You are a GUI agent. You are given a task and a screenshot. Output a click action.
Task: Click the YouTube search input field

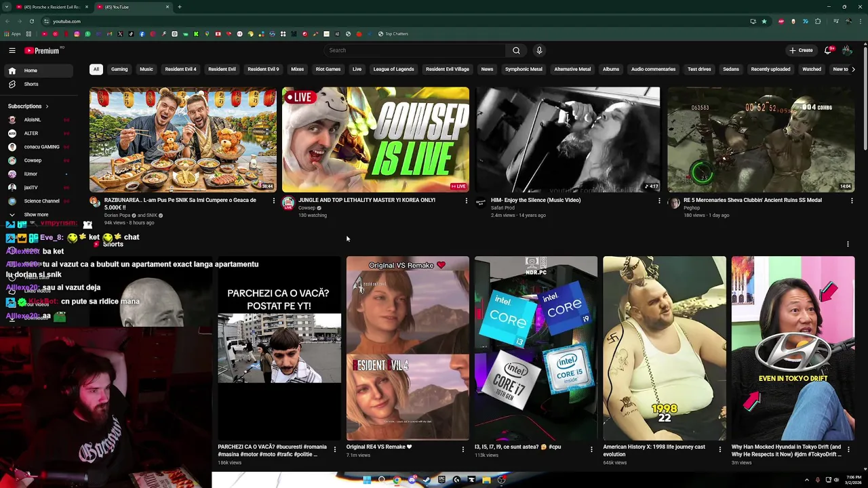pos(415,50)
